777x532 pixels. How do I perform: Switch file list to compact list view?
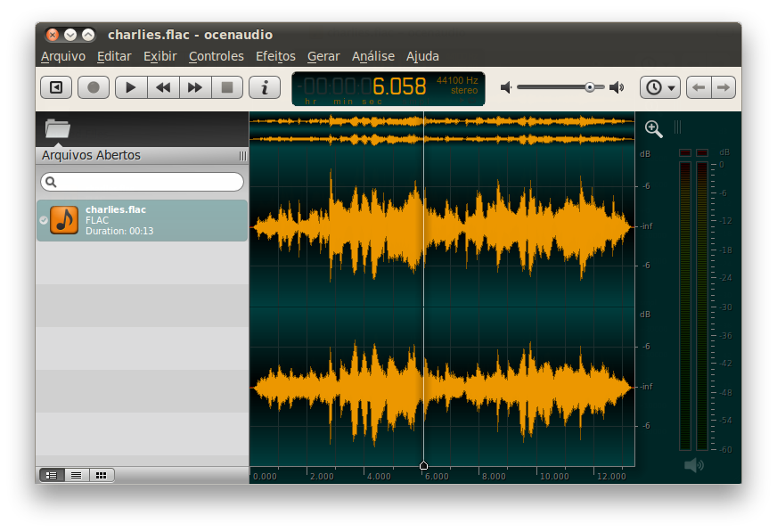76,475
